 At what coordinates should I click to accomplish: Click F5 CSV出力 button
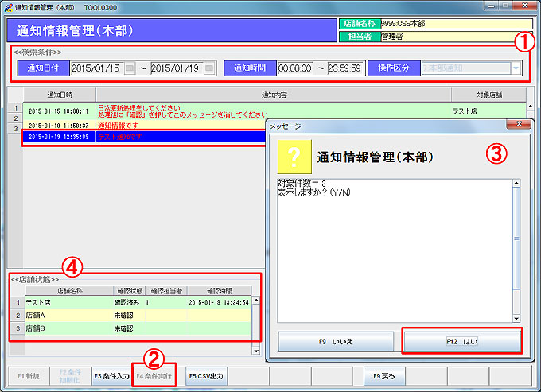pyautogui.click(x=206, y=374)
